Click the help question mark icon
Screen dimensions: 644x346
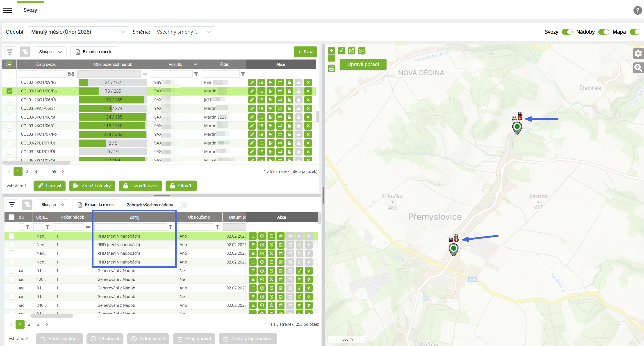(x=637, y=10)
